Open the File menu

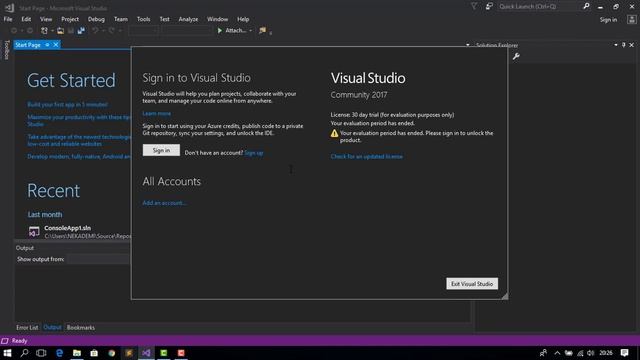click(8, 19)
